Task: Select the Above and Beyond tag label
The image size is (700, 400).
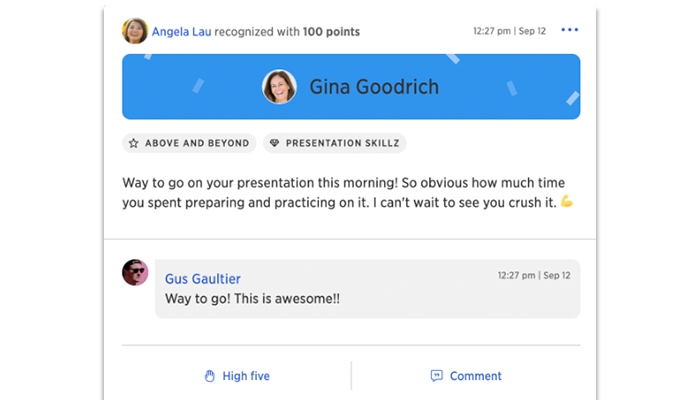Action: tap(197, 143)
